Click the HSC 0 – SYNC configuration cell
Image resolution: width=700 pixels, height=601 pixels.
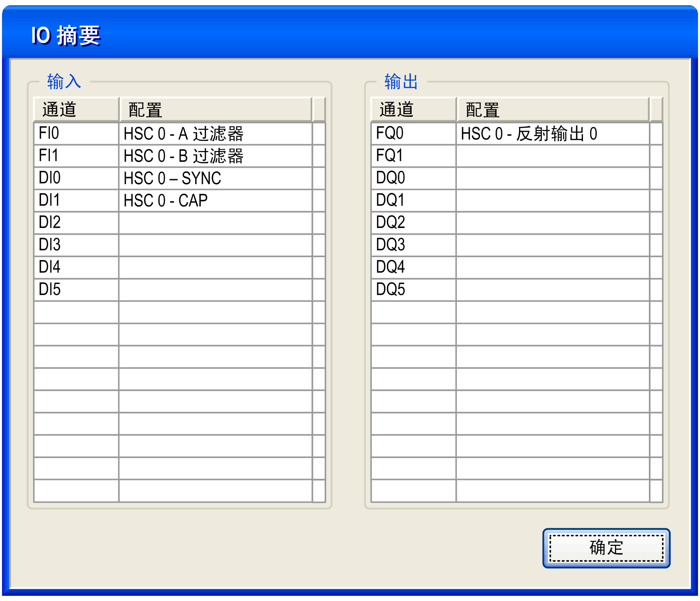pyautogui.click(x=215, y=178)
